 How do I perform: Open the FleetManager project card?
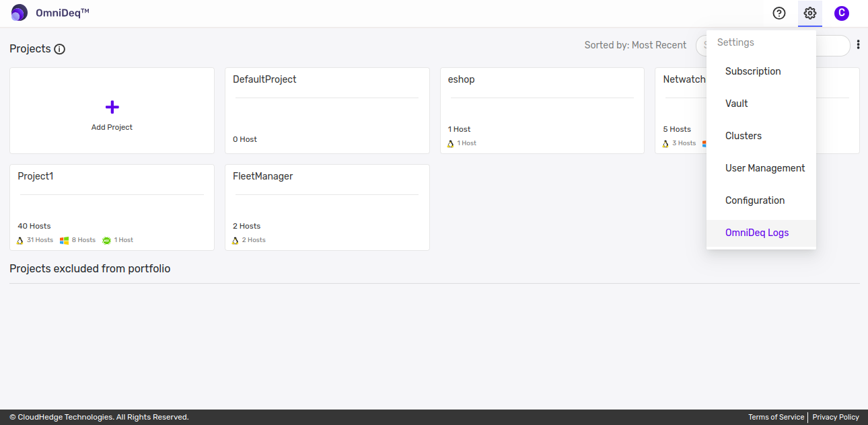tap(327, 207)
